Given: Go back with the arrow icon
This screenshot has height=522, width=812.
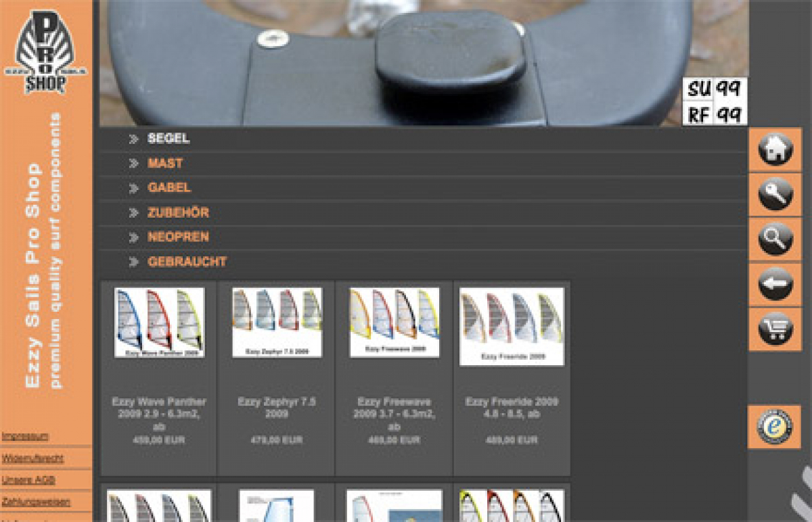Looking at the screenshot, I should (775, 284).
